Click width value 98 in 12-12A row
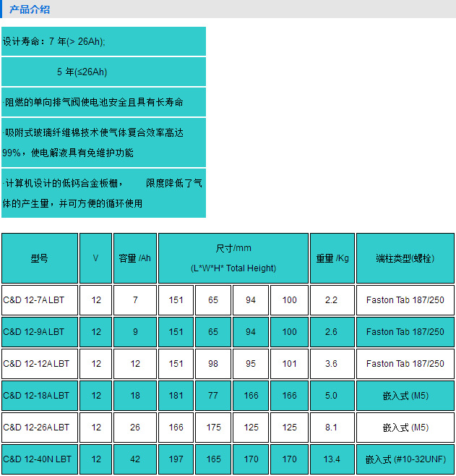456x476 pixels. coord(213,364)
